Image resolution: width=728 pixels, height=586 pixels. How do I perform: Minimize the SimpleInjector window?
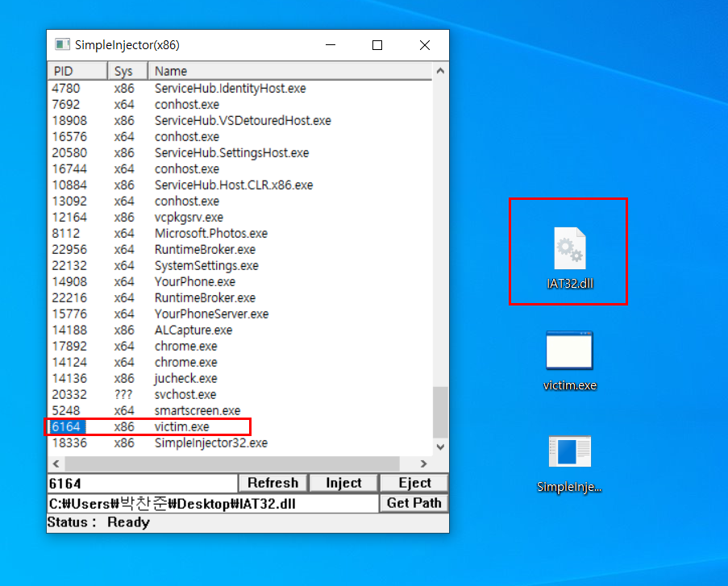coord(331,45)
